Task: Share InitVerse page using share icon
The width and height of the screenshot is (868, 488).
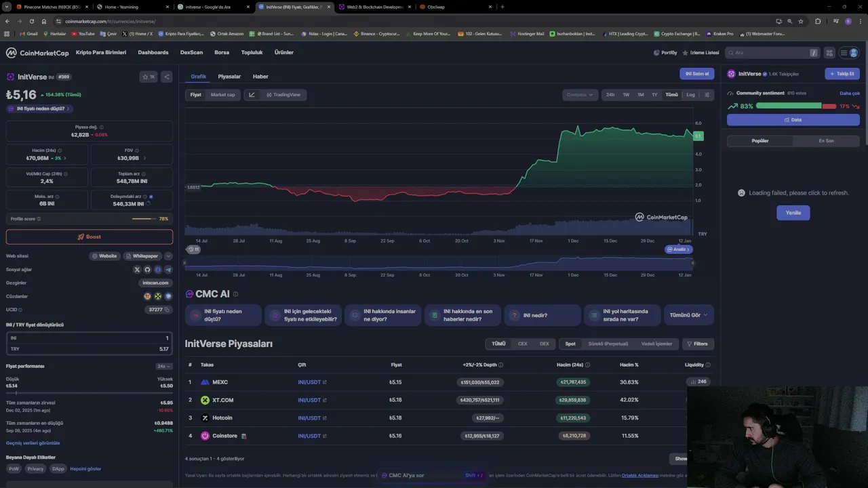Action: 167,77
